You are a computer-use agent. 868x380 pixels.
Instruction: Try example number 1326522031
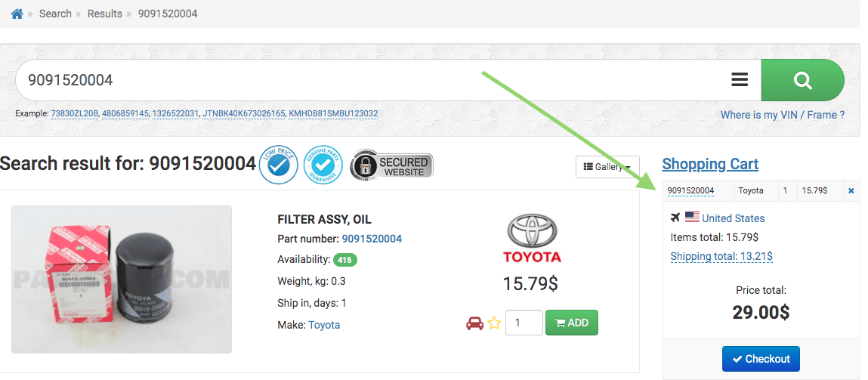(x=175, y=113)
